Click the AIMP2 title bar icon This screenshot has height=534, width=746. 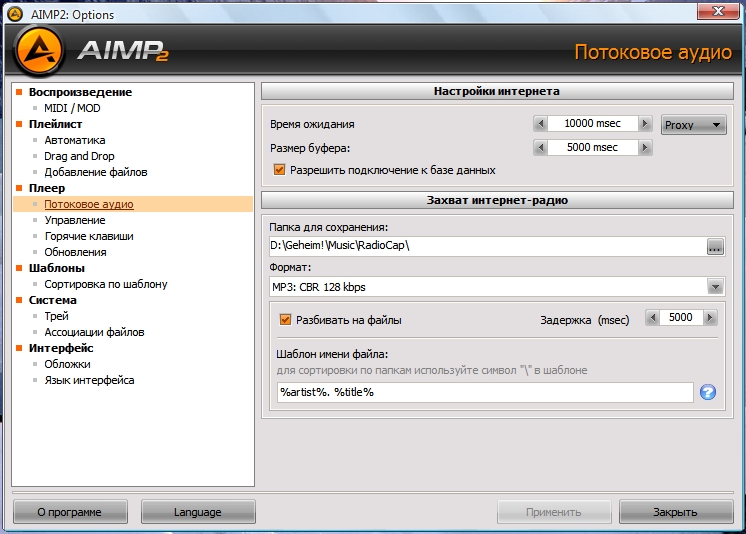pos(15,14)
